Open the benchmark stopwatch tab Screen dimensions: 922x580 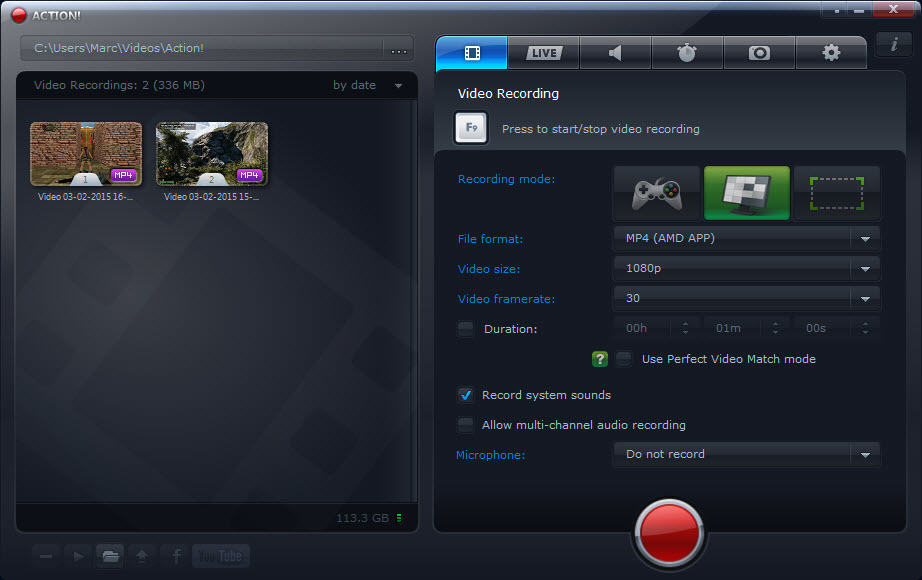pyautogui.click(x=687, y=53)
